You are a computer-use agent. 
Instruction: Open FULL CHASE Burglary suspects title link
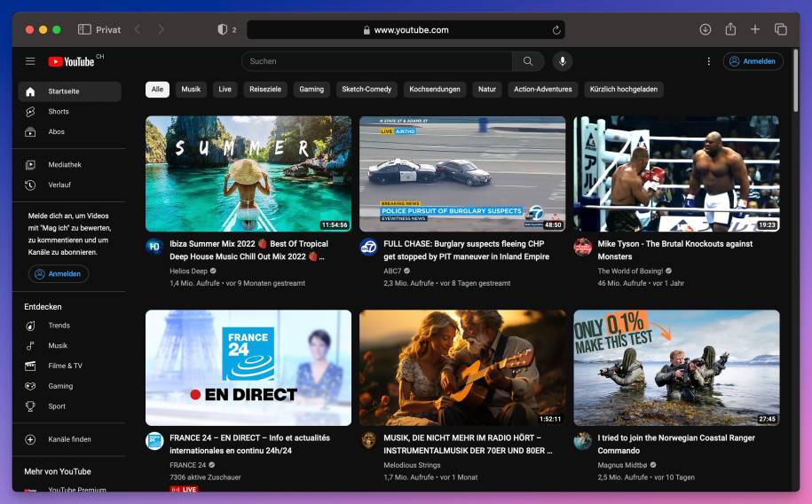coord(466,250)
